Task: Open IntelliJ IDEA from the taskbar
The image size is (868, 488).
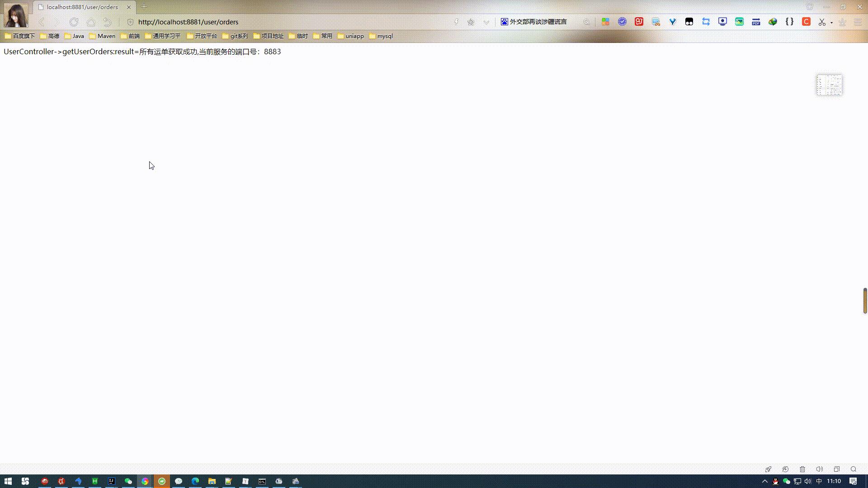Action: pos(111,481)
